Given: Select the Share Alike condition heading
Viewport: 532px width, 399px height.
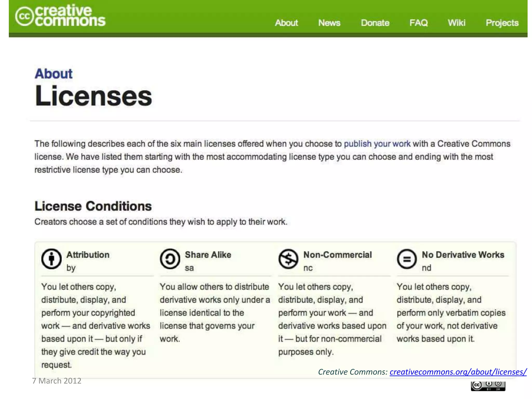Looking at the screenshot, I should pos(208,255).
